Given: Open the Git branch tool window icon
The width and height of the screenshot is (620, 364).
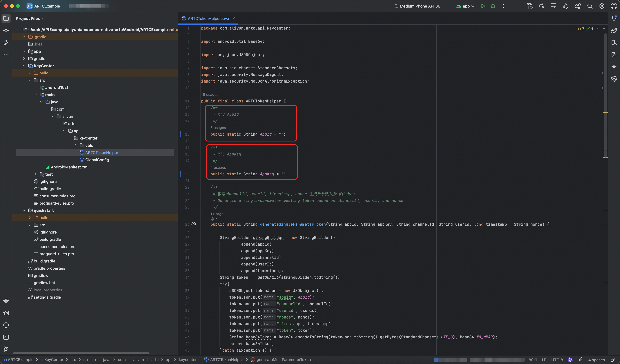Looking at the screenshot, I should coord(6,349).
